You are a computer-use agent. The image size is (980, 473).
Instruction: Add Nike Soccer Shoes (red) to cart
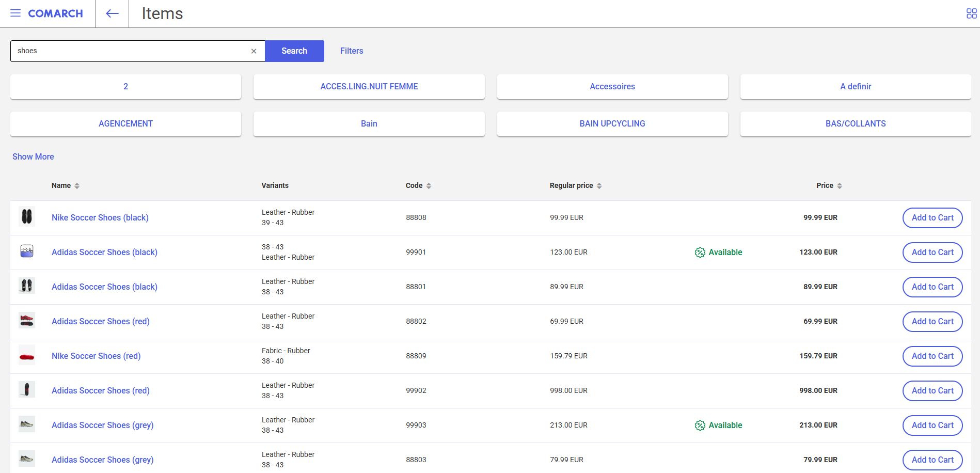pyautogui.click(x=932, y=356)
